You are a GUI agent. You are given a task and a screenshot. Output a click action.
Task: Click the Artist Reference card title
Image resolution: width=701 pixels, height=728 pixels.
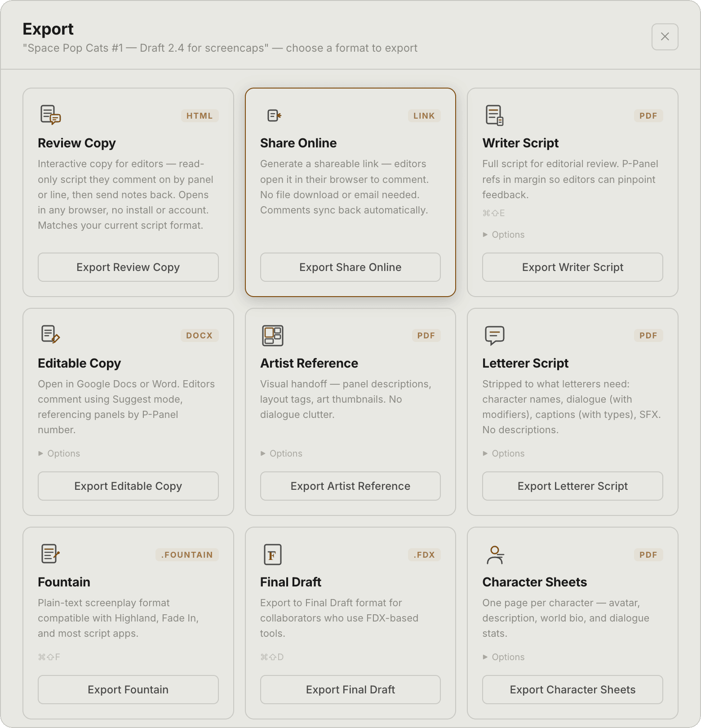(x=309, y=363)
